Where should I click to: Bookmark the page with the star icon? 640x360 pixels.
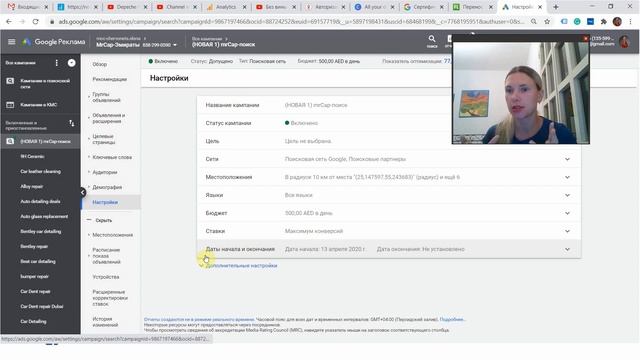pyautogui.click(x=547, y=22)
